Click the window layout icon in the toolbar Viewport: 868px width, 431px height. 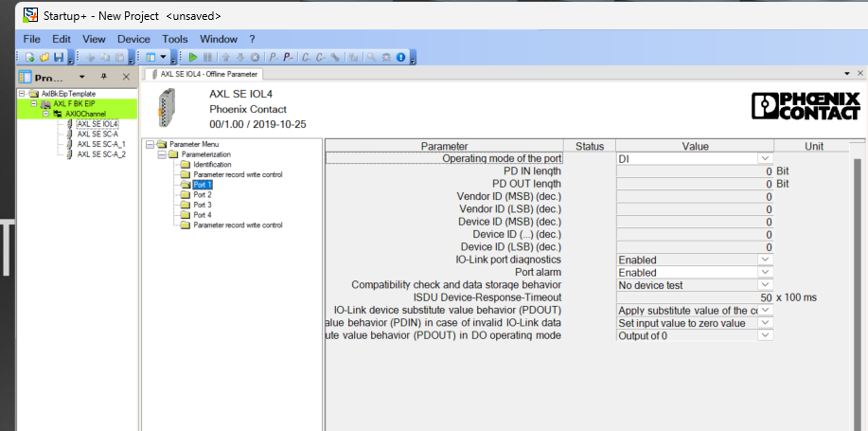[151, 57]
